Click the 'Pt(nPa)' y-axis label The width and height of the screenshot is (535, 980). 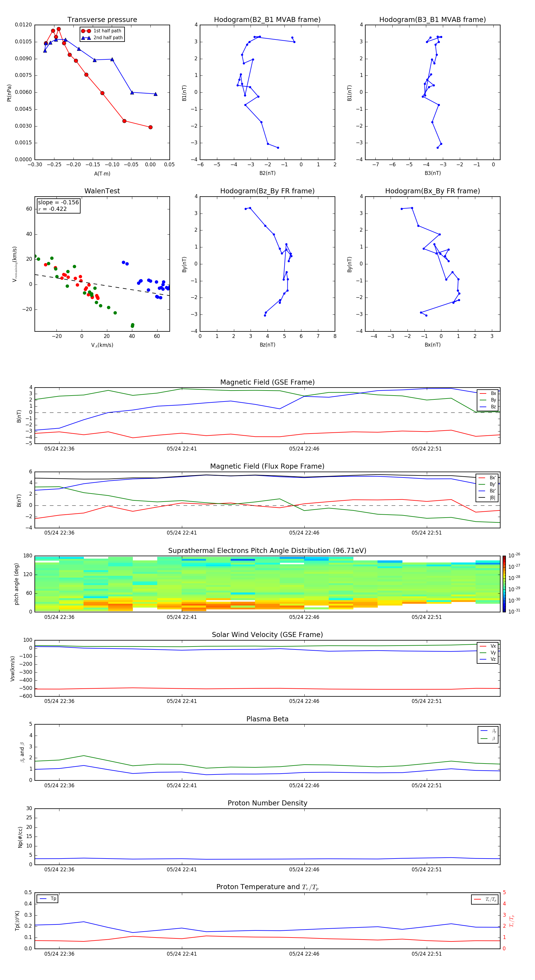9,92
